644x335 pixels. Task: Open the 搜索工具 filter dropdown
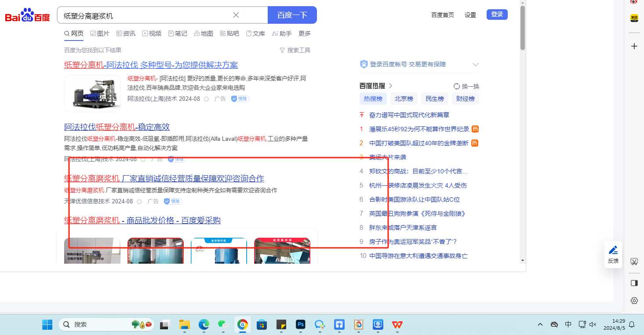(x=295, y=50)
